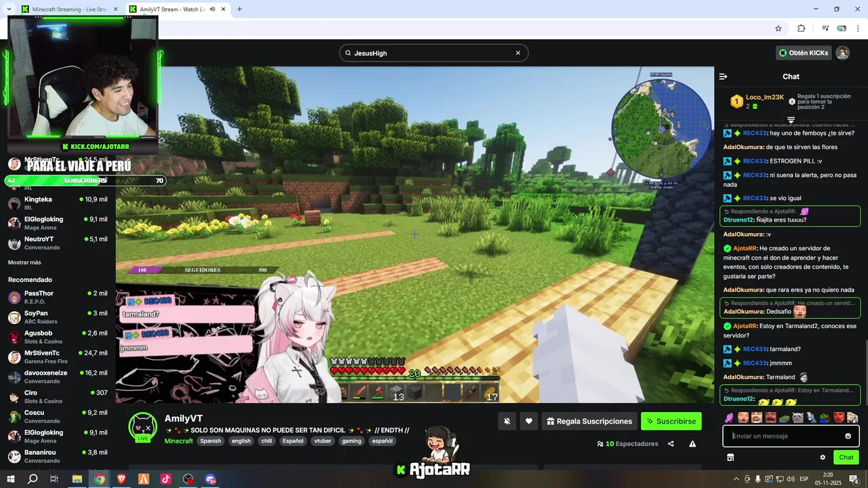This screenshot has width=868, height=488.
Task: Insert the purple hand emote
Action: point(729,418)
